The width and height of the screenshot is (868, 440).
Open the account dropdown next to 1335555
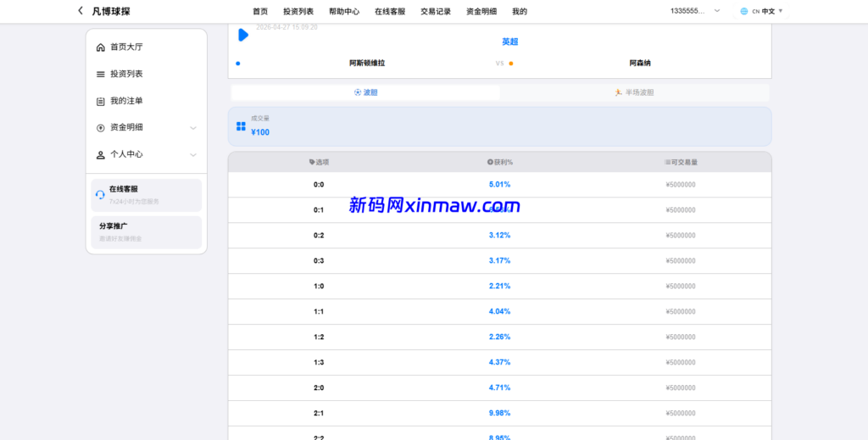tap(717, 10)
